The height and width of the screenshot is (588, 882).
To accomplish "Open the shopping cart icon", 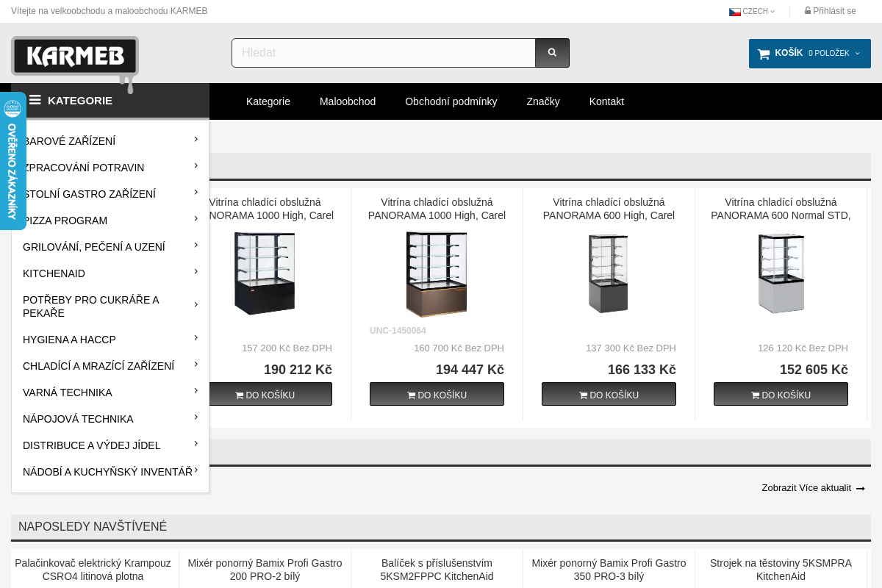I will click(x=764, y=54).
